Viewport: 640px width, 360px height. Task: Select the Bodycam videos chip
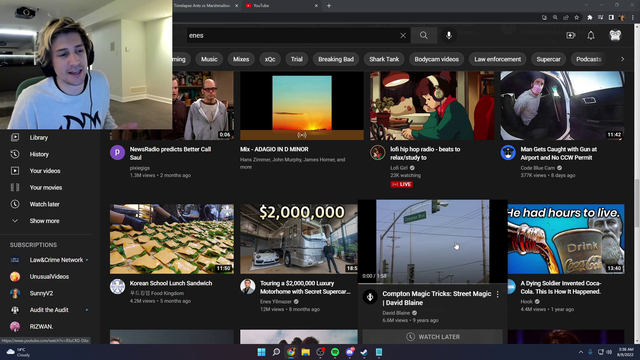point(436,59)
